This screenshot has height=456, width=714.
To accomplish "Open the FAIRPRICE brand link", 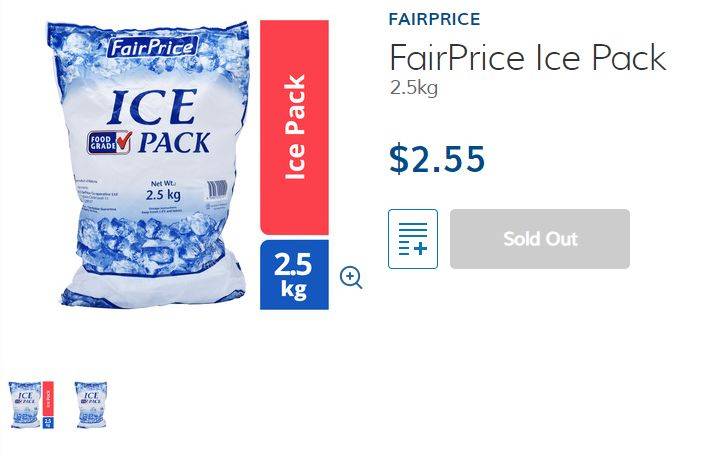I will (x=434, y=19).
